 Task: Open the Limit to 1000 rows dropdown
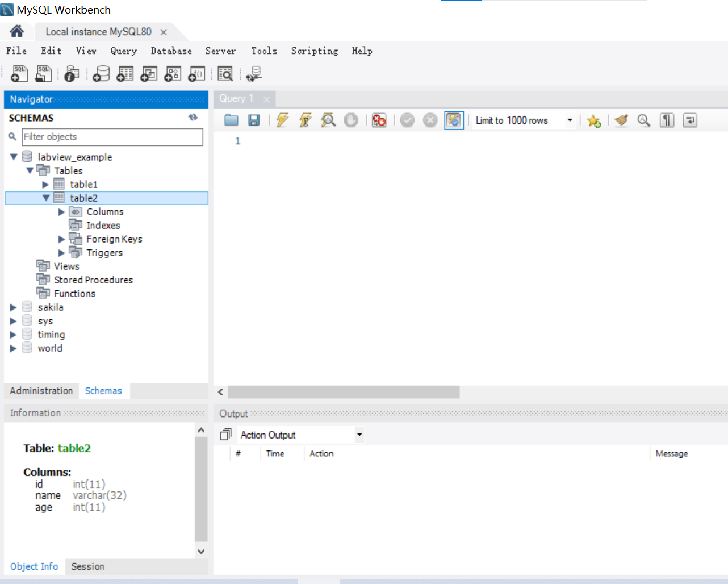pyautogui.click(x=569, y=120)
